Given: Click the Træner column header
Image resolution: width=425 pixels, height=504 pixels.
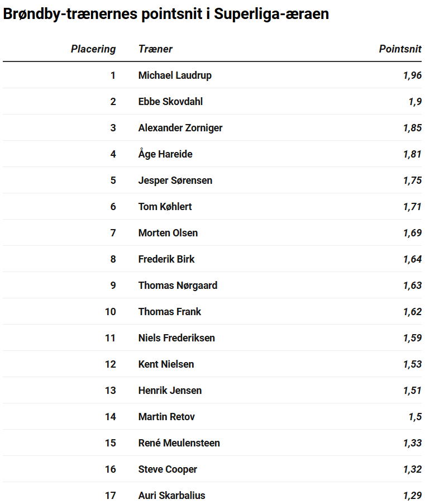Looking at the screenshot, I should (x=155, y=49).
